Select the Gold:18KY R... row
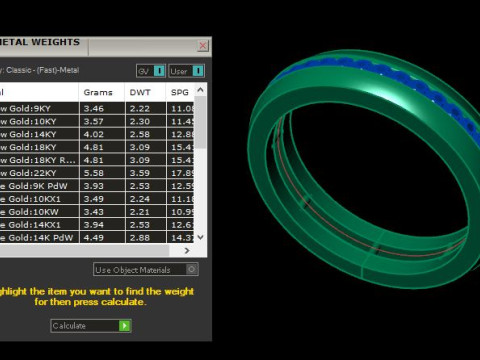 97,160
